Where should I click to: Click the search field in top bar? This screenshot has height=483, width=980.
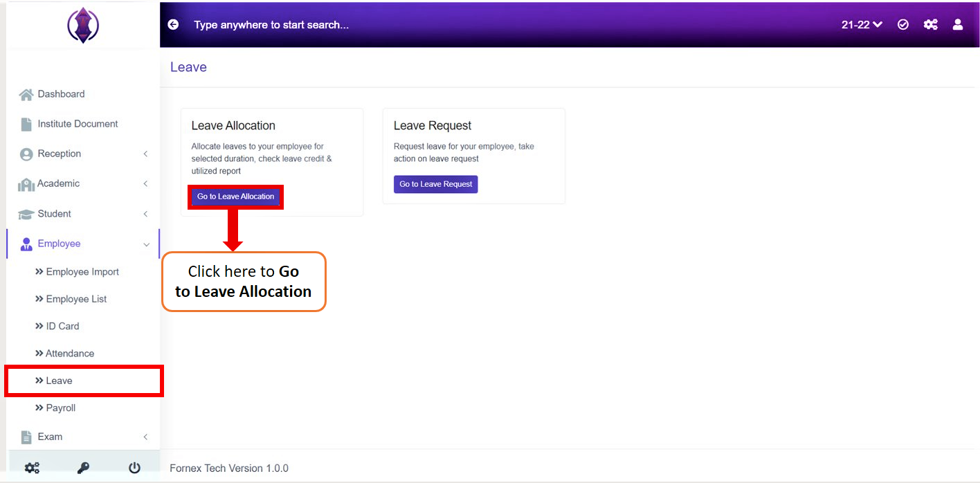pos(271,24)
